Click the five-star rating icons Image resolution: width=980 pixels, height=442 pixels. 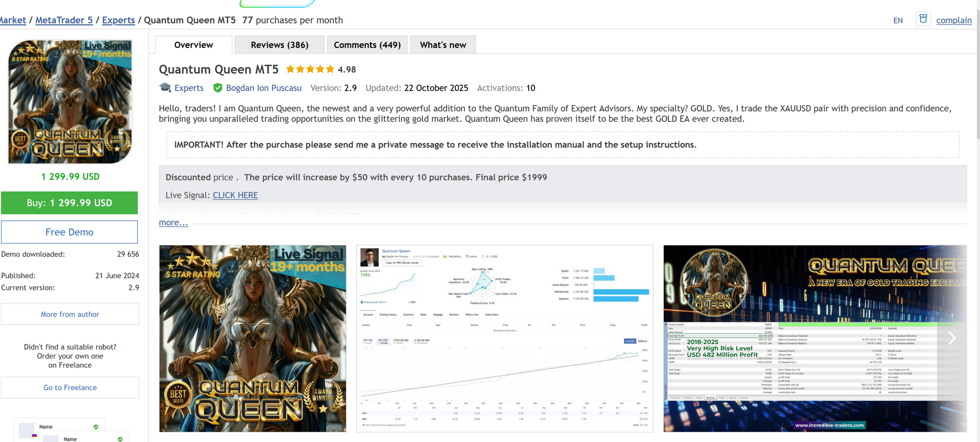pyautogui.click(x=310, y=70)
